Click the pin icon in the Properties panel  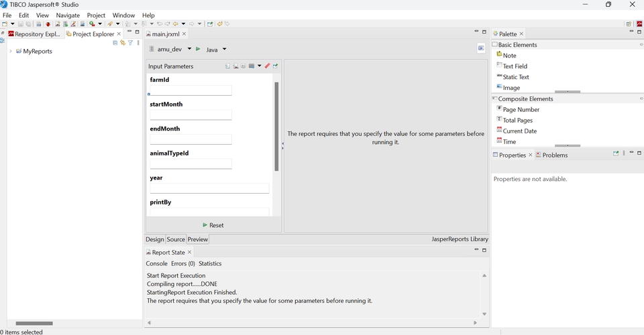tap(616, 153)
